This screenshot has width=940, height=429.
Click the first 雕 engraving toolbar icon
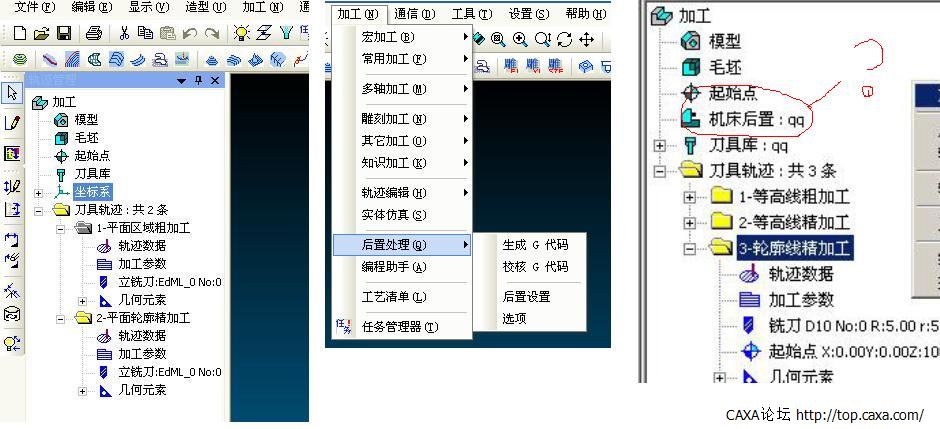(x=511, y=65)
